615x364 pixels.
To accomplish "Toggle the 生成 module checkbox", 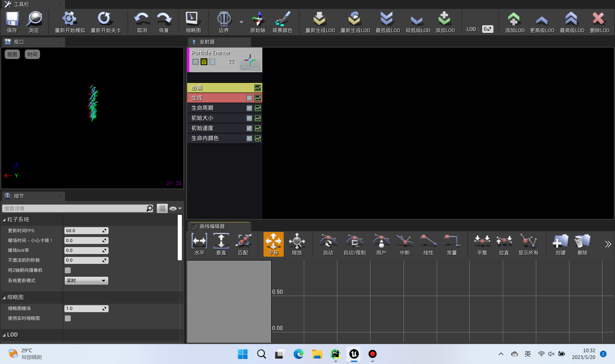I will (x=249, y=98).
